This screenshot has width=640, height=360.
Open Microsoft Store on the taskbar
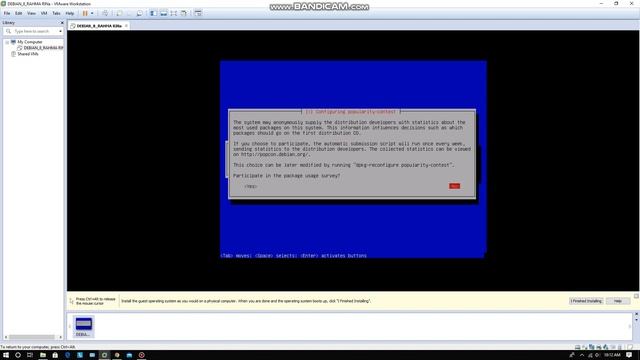55,355
